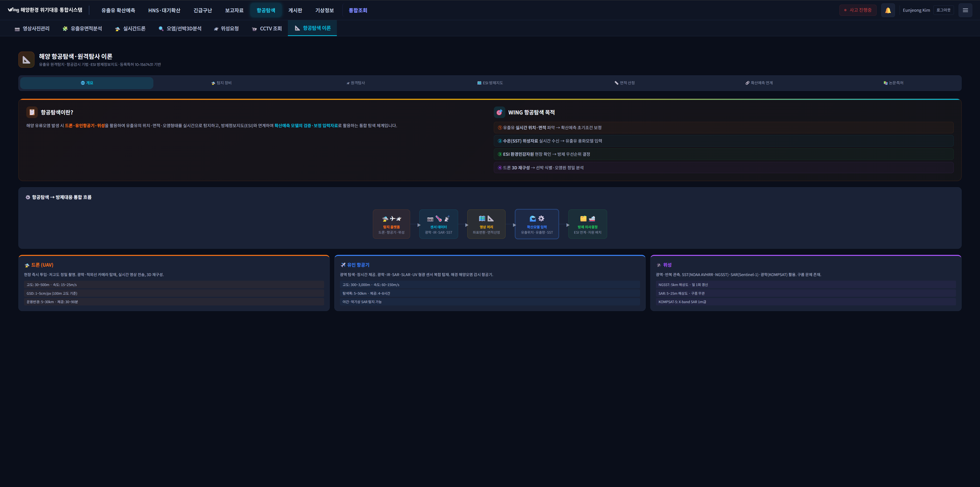Screen dimensions: 980x487
Task: Open the 논문·특허 tab
Action: click(x=893, y=83)
